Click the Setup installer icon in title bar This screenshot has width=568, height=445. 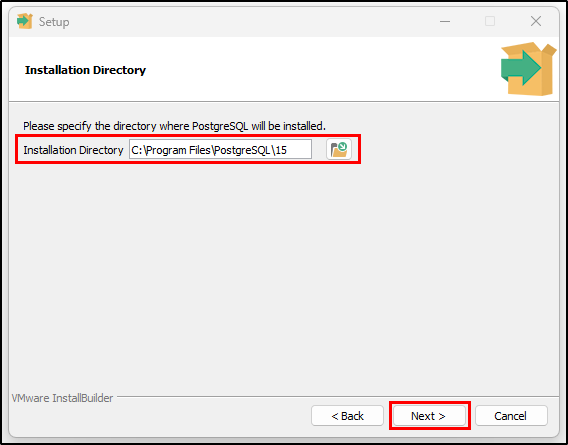[25, 21]
